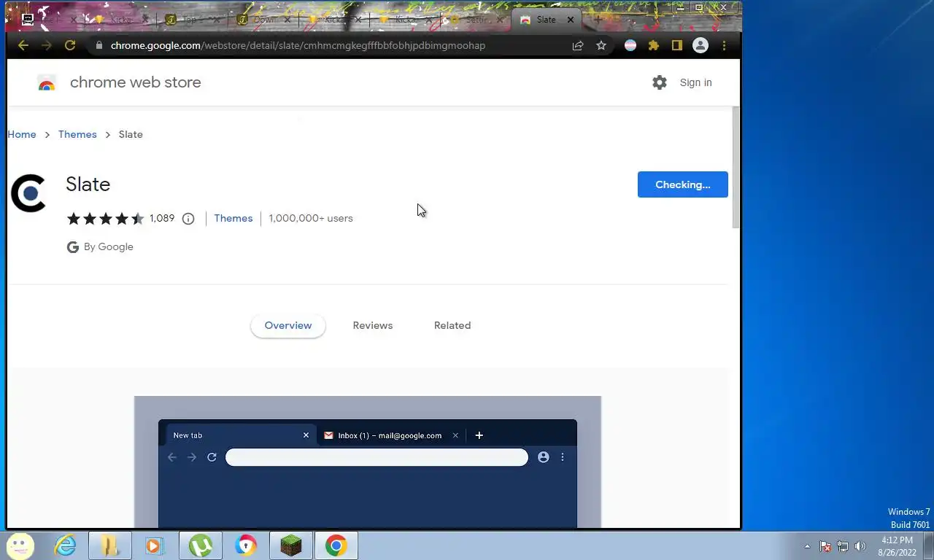View site info via padlock icon
934x560 pixels.
tap(99, 45)
